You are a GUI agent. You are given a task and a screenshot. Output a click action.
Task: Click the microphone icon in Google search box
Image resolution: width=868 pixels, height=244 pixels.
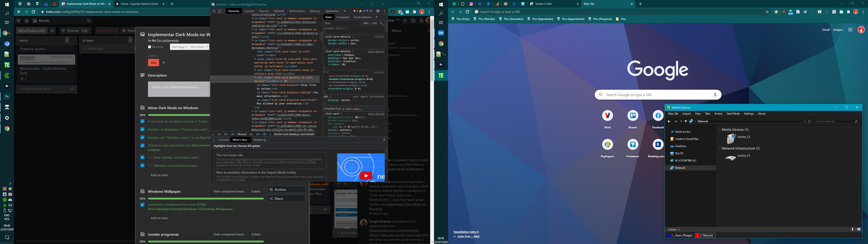pos(715,95)
